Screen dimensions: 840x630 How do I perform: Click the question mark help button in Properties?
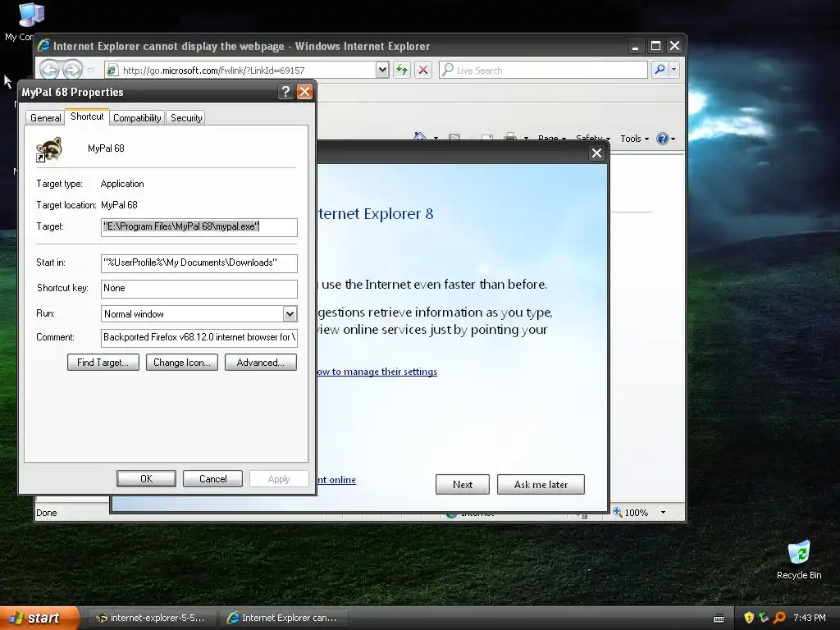coord(285,92)
